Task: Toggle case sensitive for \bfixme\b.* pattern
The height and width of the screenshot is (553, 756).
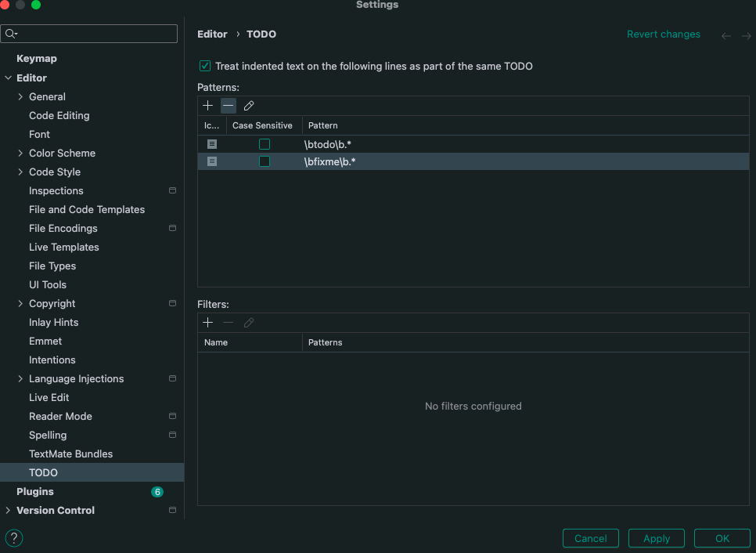Action: 265,161
